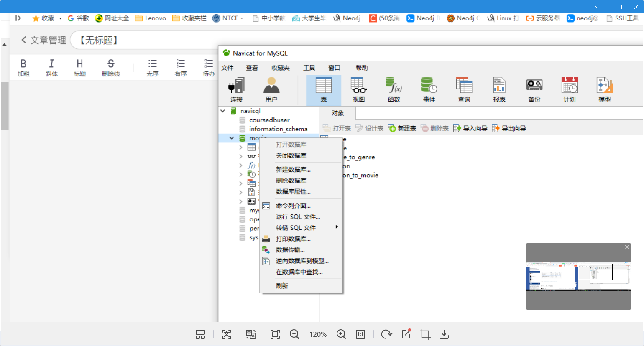The image size is (644, 346).
Task: Open the 帮助 menu in Navicat
Action: click(x=362, y=68)
